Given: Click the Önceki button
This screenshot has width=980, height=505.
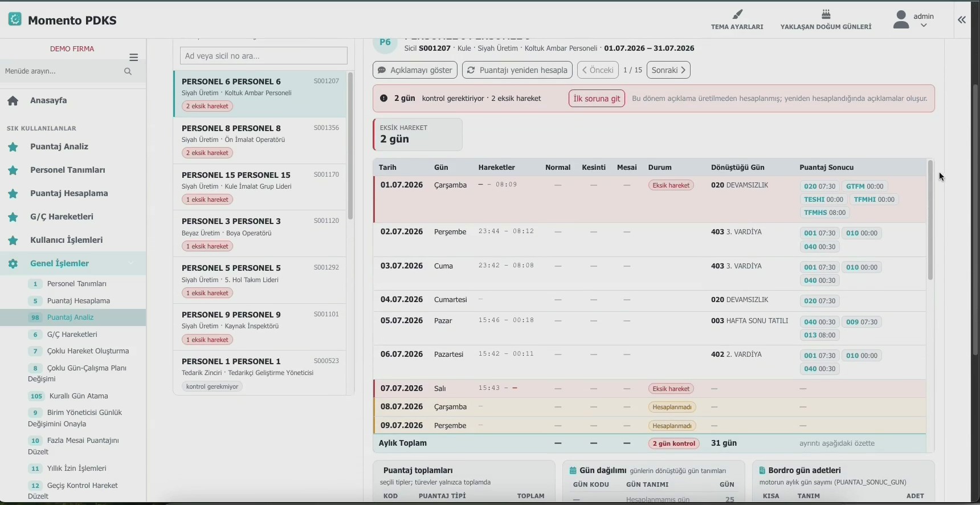Looking at the screenshot, I should [x=598, y=70].
